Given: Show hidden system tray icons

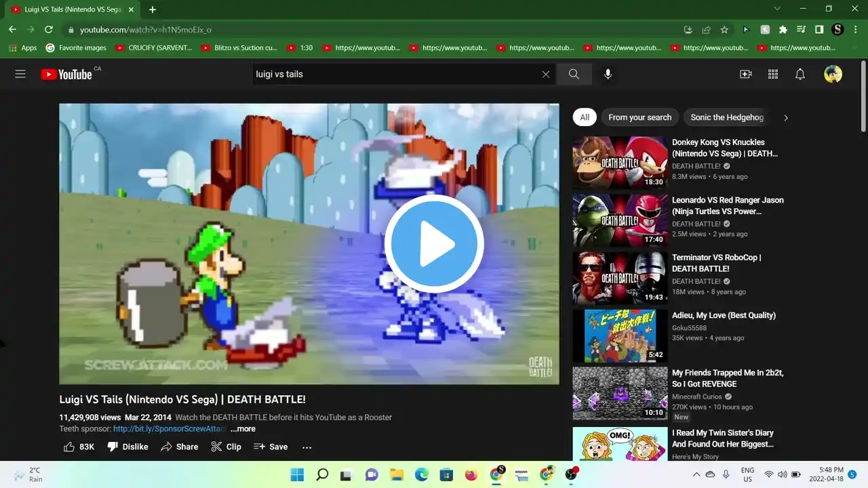Looking at the screenshot, I should pos(695,474).
